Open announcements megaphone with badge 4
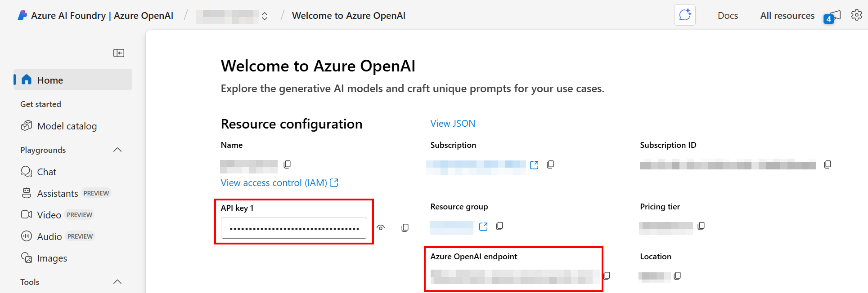 [x=832, y=17]
